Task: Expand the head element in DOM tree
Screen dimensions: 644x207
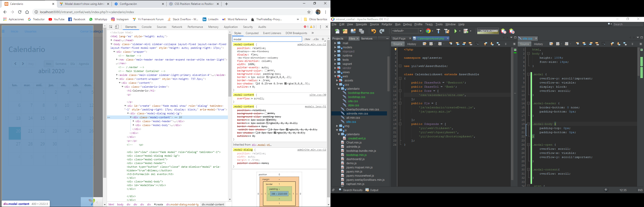Action: point(112,40)
